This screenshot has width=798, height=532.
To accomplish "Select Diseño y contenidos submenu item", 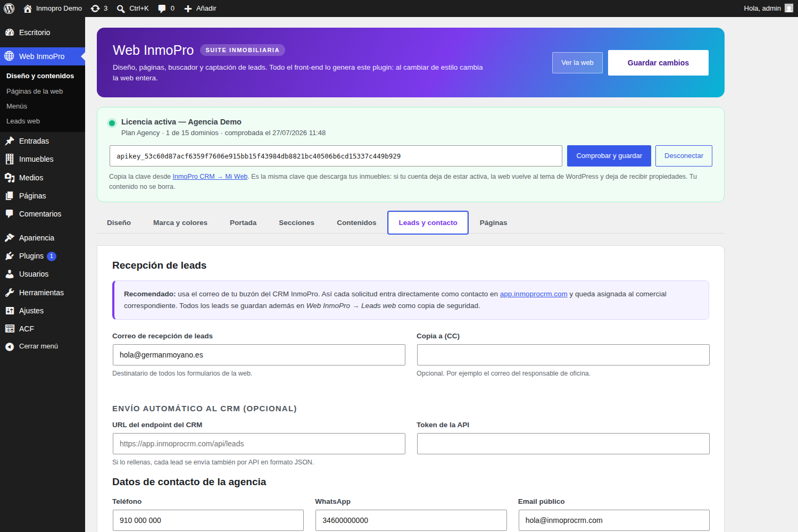I will coord(40,76).
